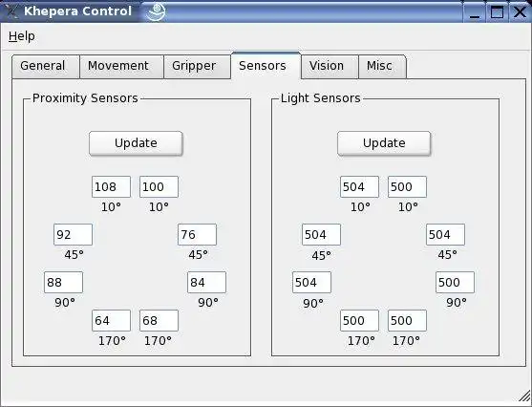This screenshot has width=532, height=407.
Task: Click light sensor left 45° field
Action: [321, 235]
